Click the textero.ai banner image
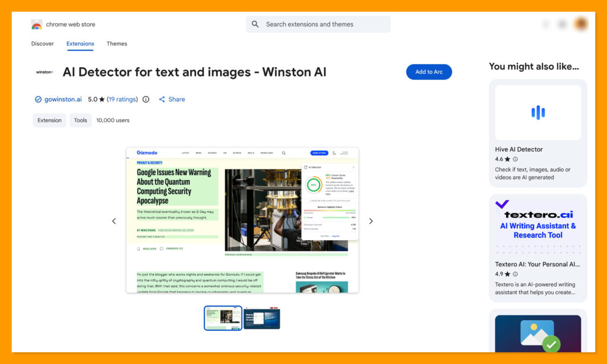Screen dimensions: 607x364 pos(538,227)
